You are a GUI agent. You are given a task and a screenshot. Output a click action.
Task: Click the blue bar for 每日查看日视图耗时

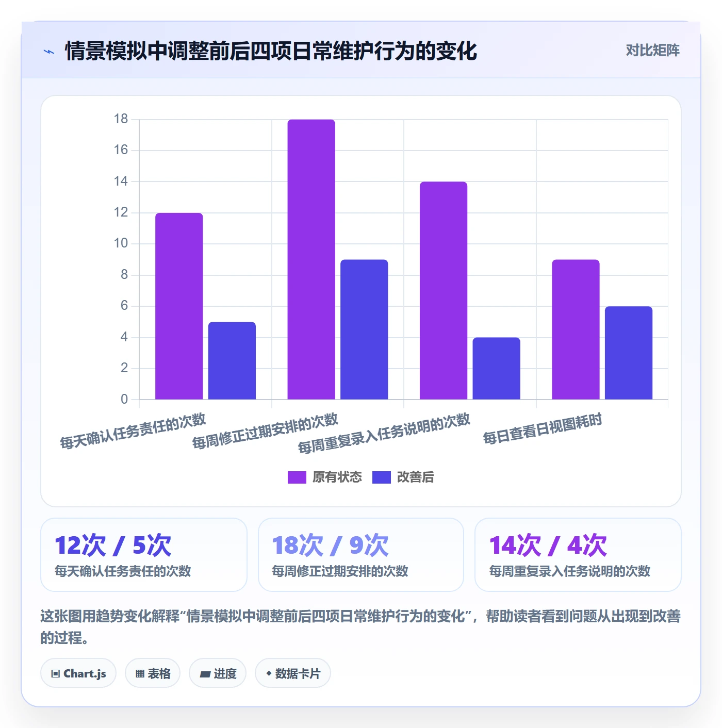click(629, 353)
